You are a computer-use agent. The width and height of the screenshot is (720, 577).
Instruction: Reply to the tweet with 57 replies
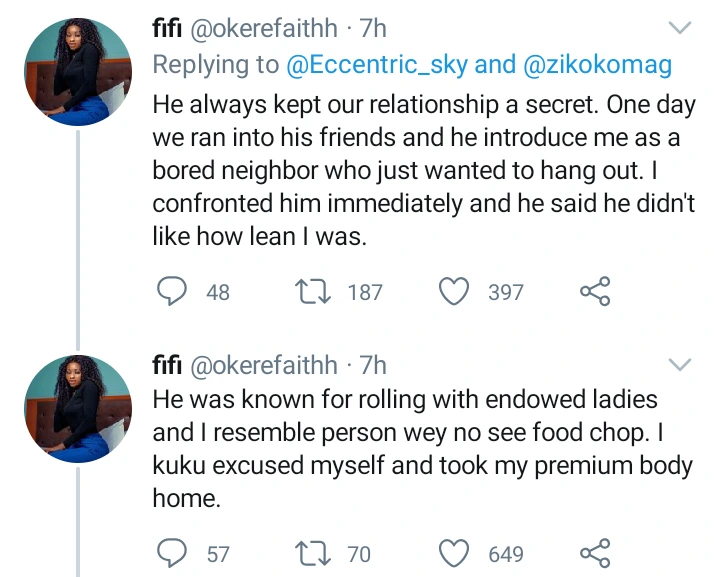coord(176,553)
